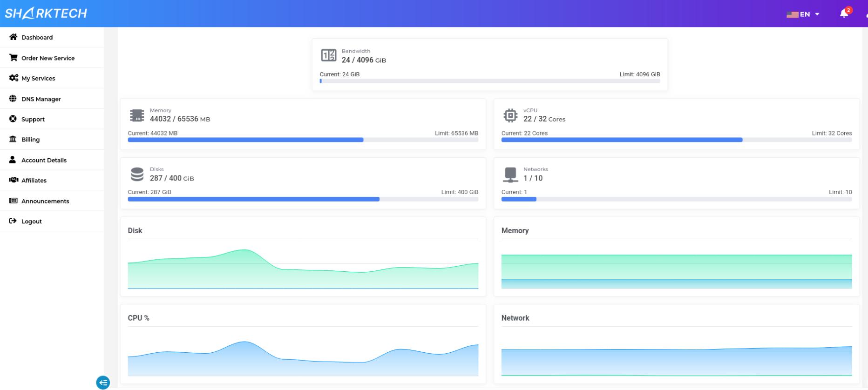Click the Memory usage progress bar
This screenshot has height=390, width=868.
303,140
